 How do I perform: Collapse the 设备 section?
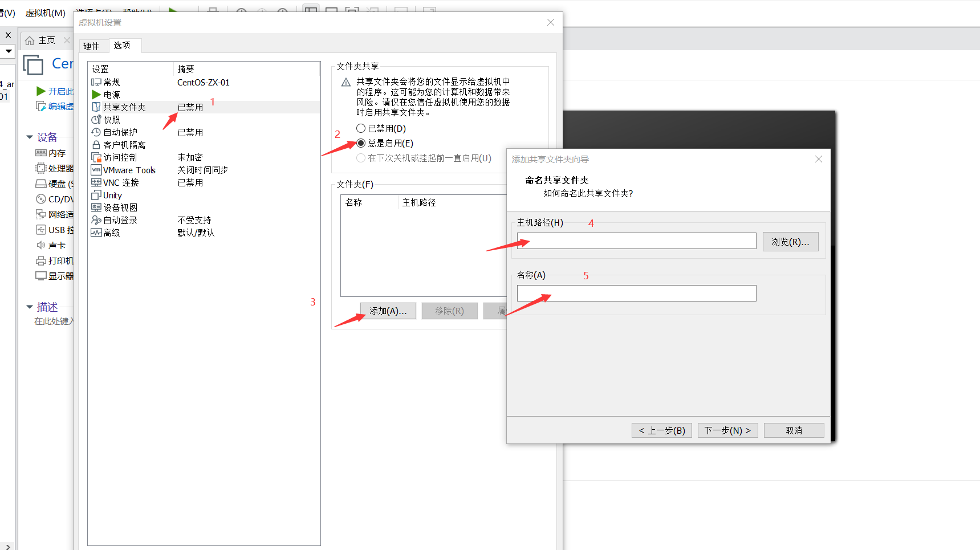click(30, 137)
